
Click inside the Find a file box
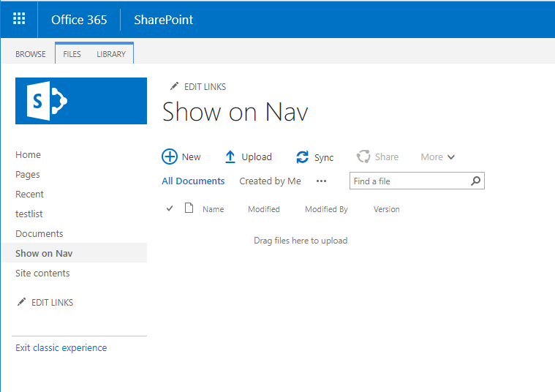[x=409, y=181]
